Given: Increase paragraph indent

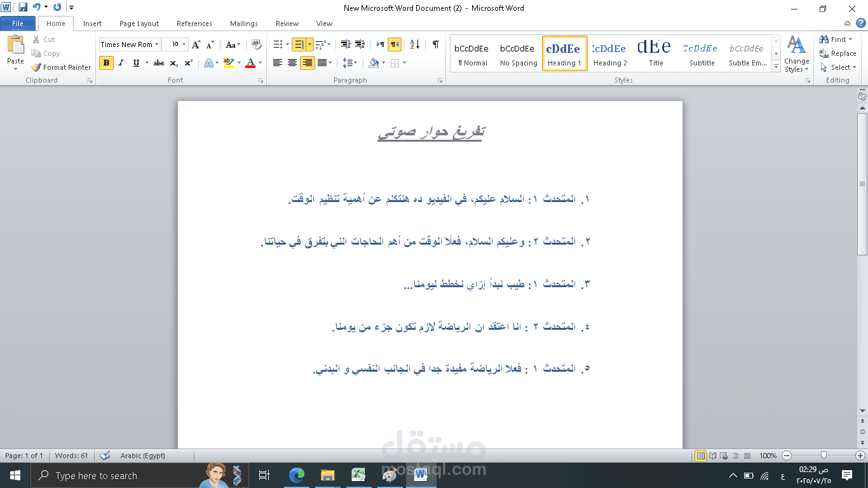Looking at the screenshot, I should 360,44.
